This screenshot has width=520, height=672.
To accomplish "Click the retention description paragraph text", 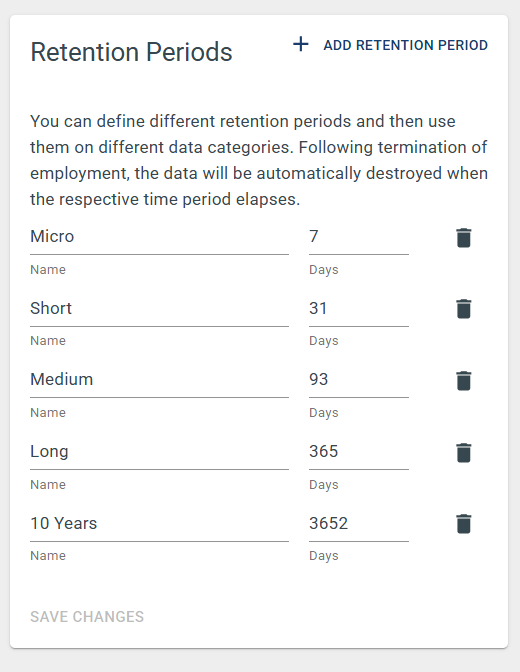I will pos(259,160).
